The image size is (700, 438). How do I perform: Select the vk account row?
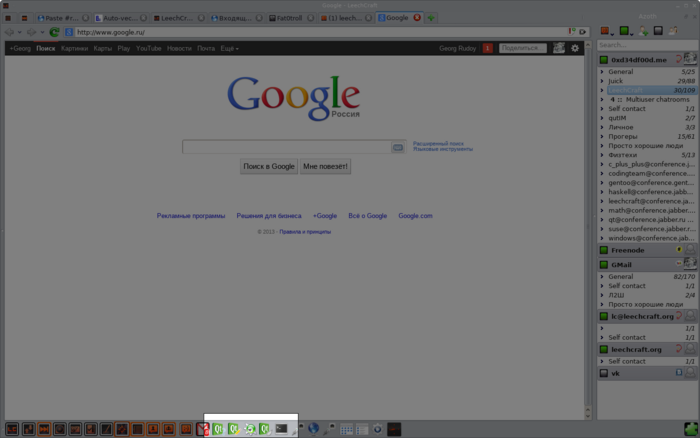click(x=647, y=373)
